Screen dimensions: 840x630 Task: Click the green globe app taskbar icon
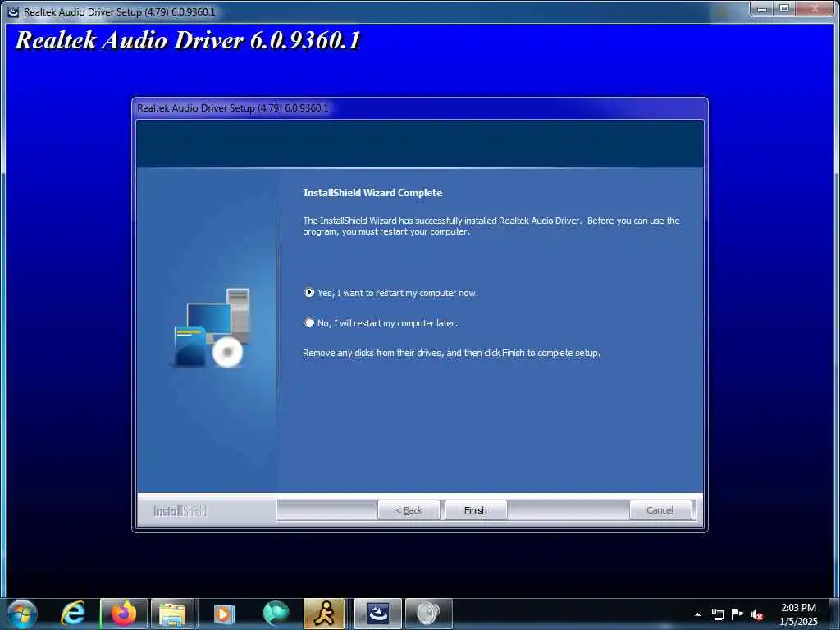[x=276, y=614]
